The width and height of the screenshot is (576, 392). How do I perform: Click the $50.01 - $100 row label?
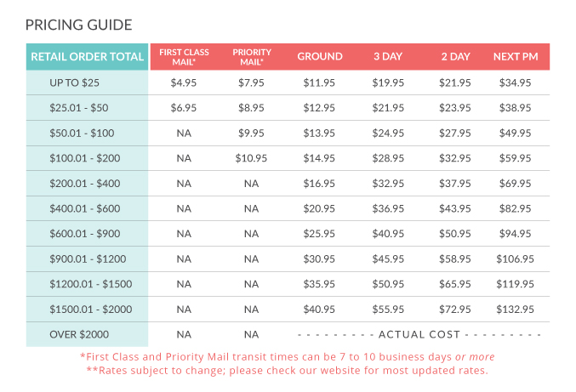click(x=83, y=134)
